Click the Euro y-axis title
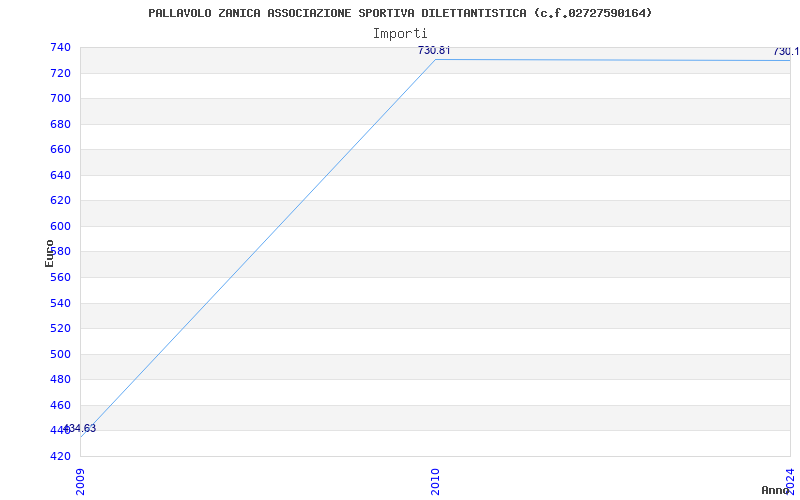Screen dimensions: 800x500 coord(49,254)
